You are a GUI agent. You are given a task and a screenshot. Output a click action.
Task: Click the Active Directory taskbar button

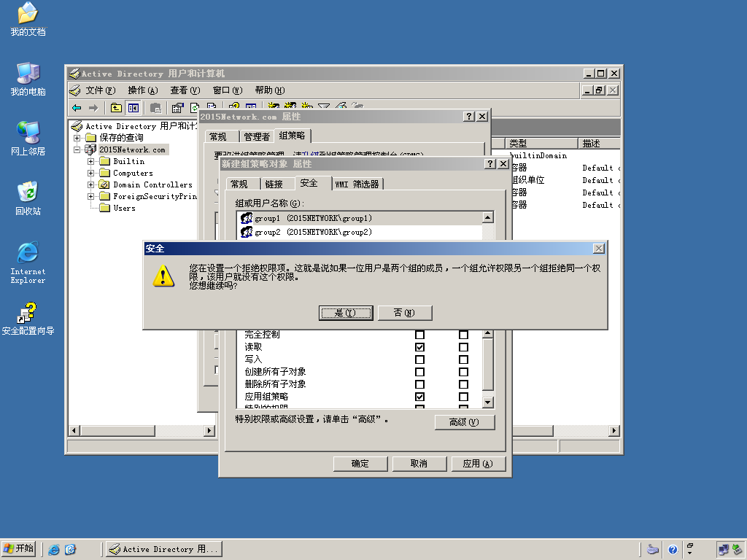tap(164, 550)
